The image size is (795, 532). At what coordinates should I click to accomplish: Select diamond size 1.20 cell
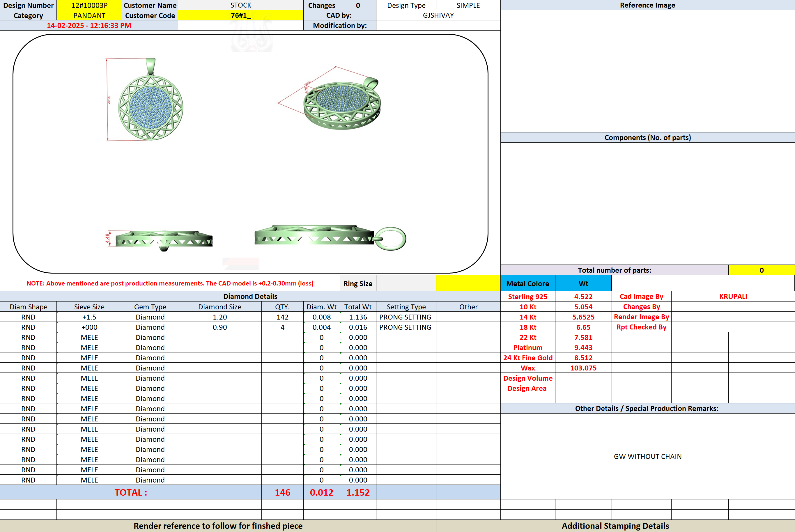(x=219, y=317)
